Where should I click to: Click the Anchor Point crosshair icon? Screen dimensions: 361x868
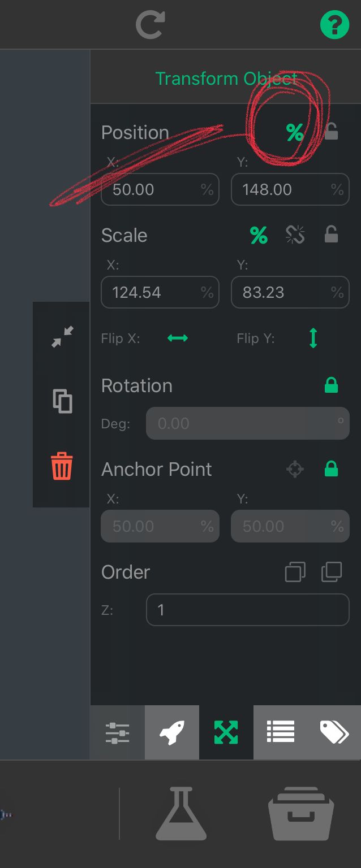pos(295,469)
